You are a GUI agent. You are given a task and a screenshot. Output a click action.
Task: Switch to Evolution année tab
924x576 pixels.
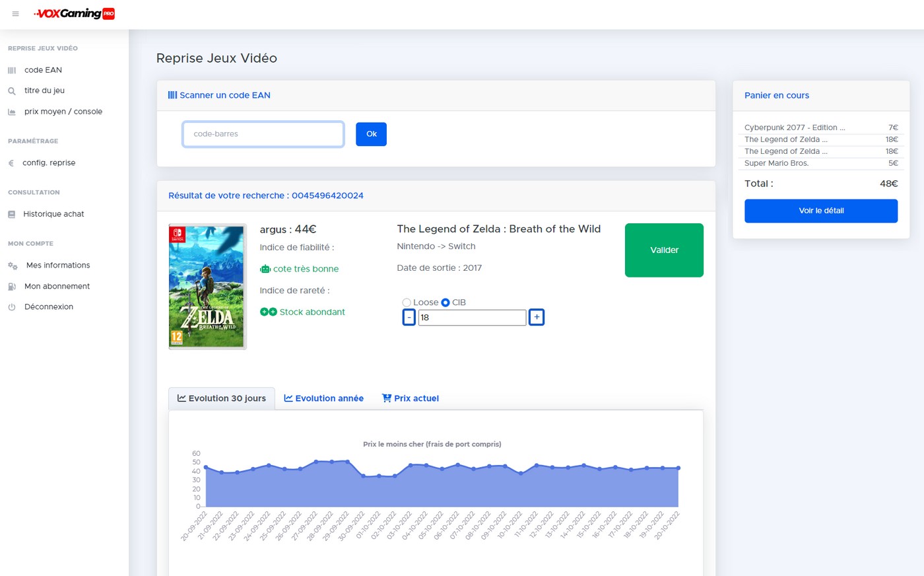pos(324,398)
